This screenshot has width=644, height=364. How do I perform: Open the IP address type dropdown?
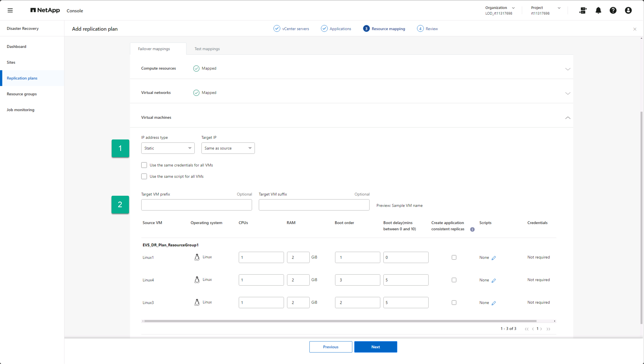pyautogui.click(x=168, y=148)
